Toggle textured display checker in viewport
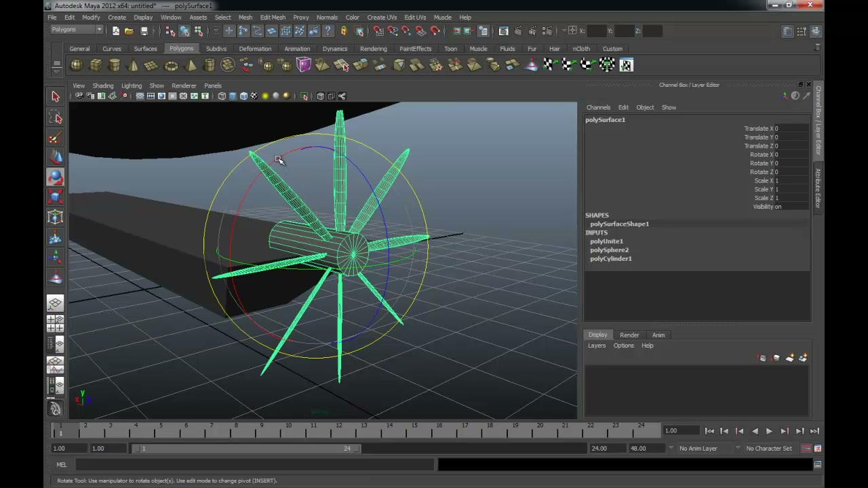The image size is (868, 488). pyautogui.click(x=254, y=96)
